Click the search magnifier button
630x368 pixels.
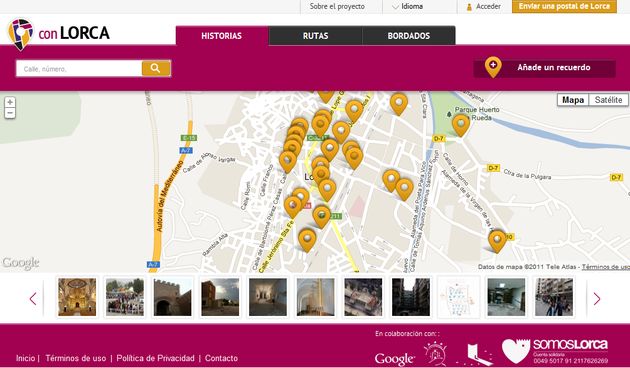(x=156, y=68)
